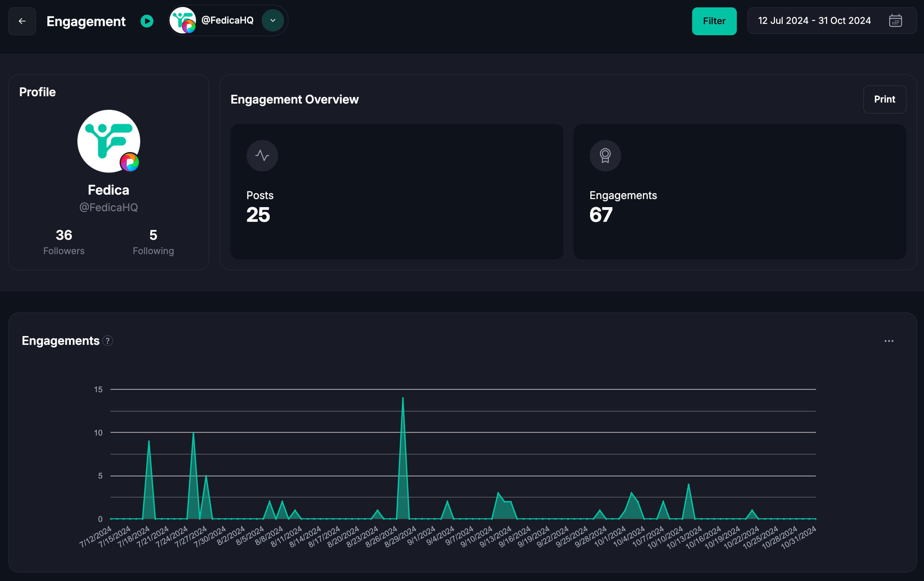Open the Engagements help question mark
Viewport: 924px width, 581px height.
point(108,340)
